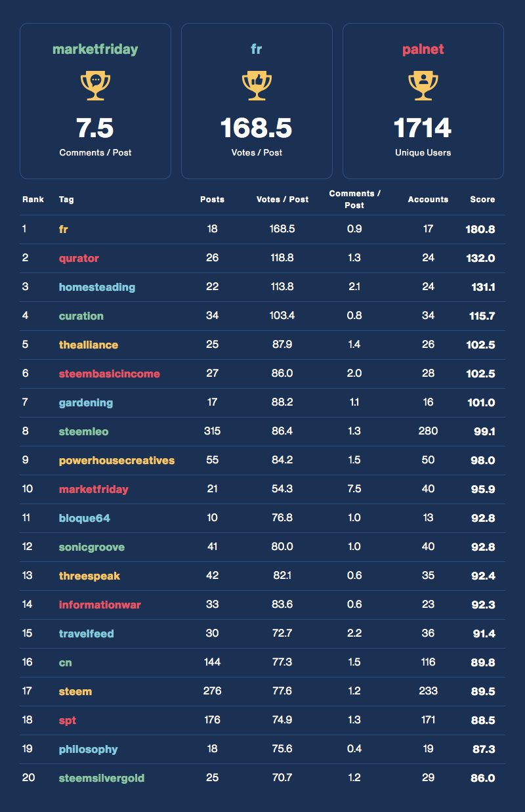Image resolution: width=525 pixels, height=812 pixels.
Task: Click the Score column header
Action: point(482,199)
